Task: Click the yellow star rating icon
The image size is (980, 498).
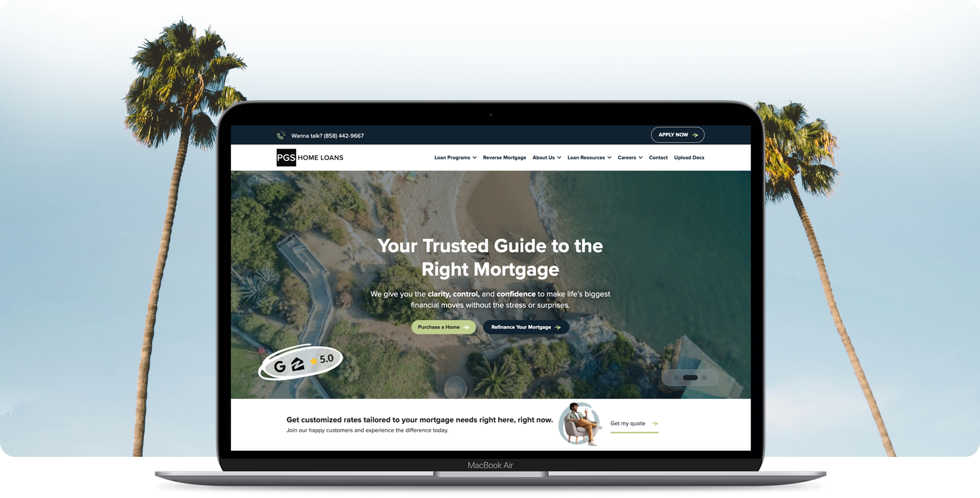Action: coord(313,361)
